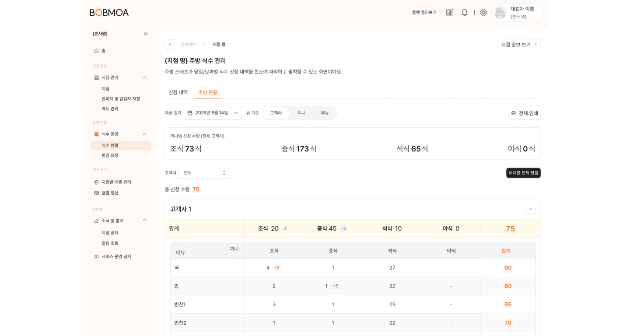The height and width of the screenshot is (336, 644).
Task: Click the 총 신청 수량 value 75
Action: (x=196, y=189)
